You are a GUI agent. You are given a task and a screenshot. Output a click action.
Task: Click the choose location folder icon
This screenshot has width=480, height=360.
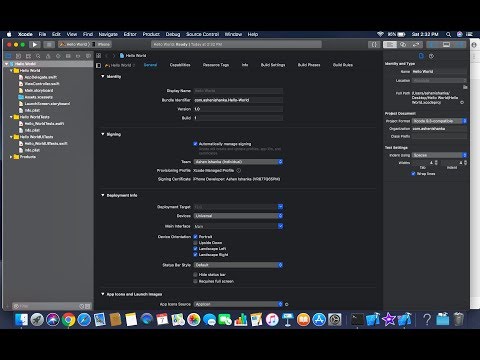tap(465, 87)
